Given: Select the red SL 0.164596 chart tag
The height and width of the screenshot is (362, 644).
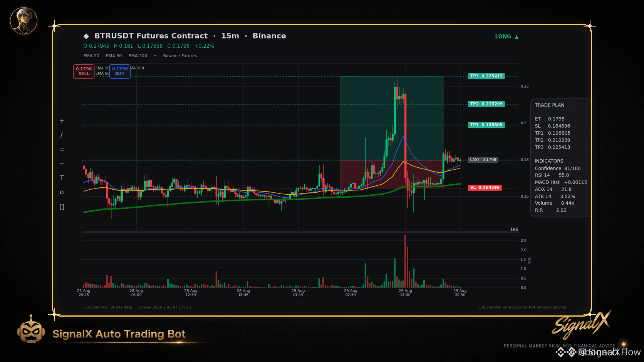Looking at the screenshot, I should 485,188.
